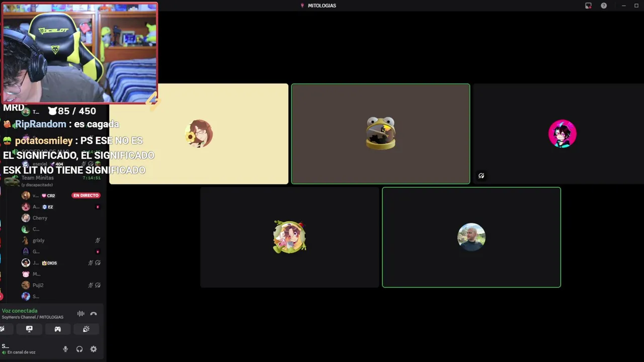Open user settings gear

point(93,349)
